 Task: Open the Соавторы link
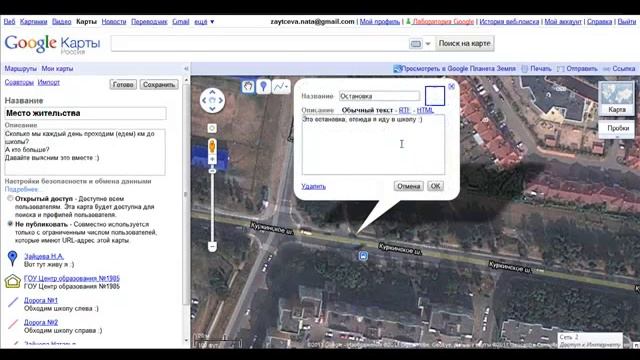[19, 82]
